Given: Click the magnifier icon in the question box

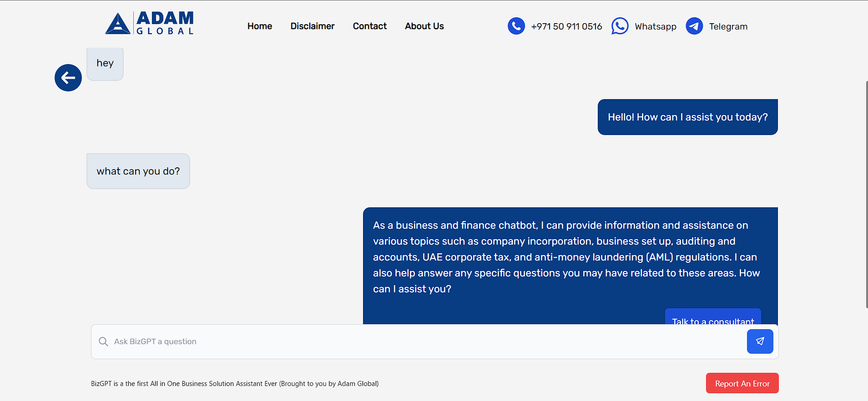Looking at the screenshot, I should [103, 341].
